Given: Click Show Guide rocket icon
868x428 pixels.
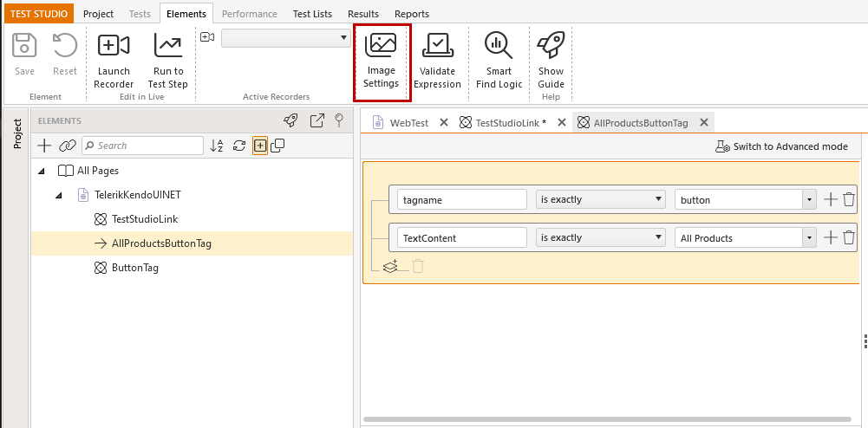Looking at the screenshot, I should click(x=551, y=45).
